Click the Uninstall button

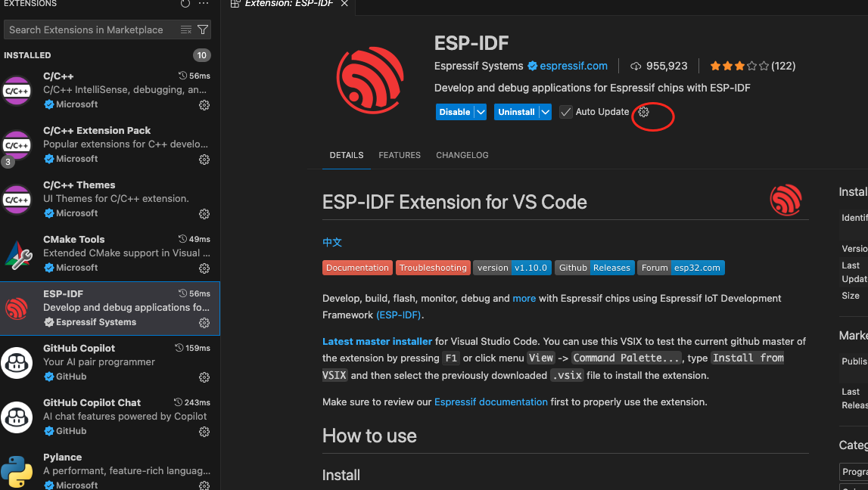(x=516, y=112)
